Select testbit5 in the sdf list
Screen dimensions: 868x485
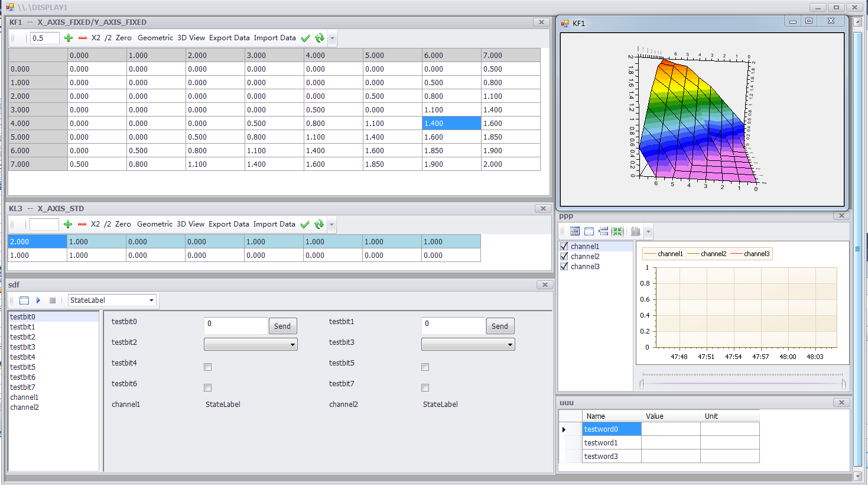click(22, 367)
